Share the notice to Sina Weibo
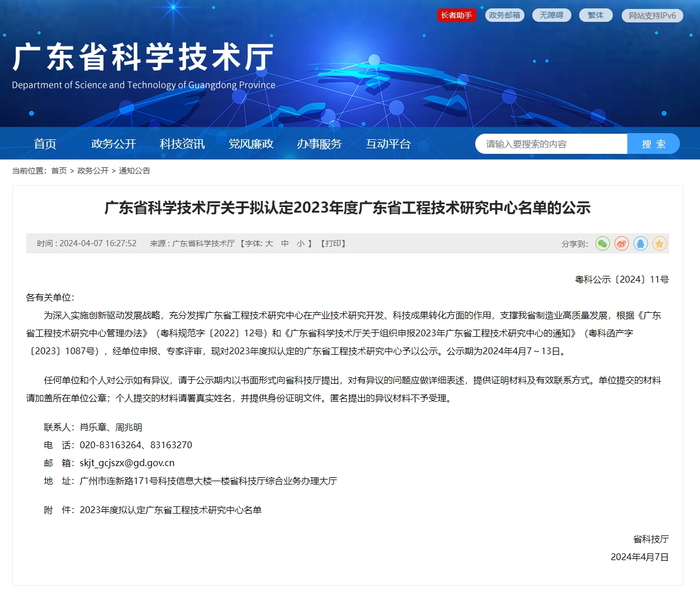 [621, 243]
